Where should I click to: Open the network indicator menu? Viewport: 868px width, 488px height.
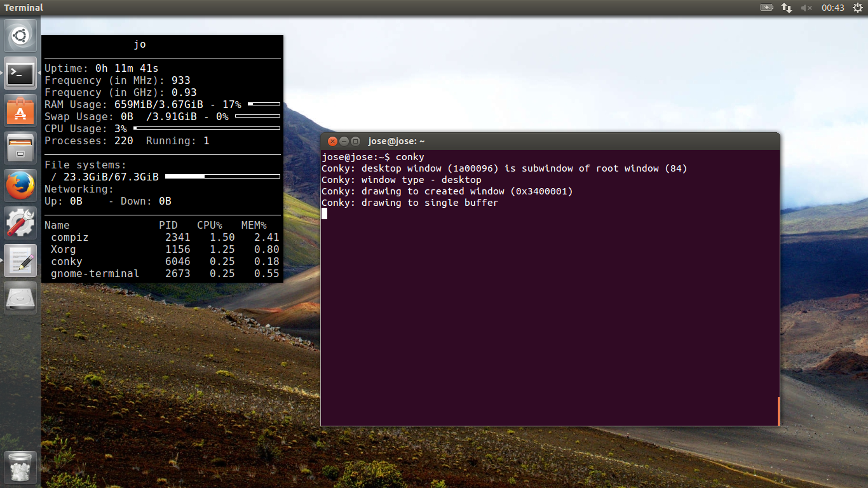tap(787, 8)
